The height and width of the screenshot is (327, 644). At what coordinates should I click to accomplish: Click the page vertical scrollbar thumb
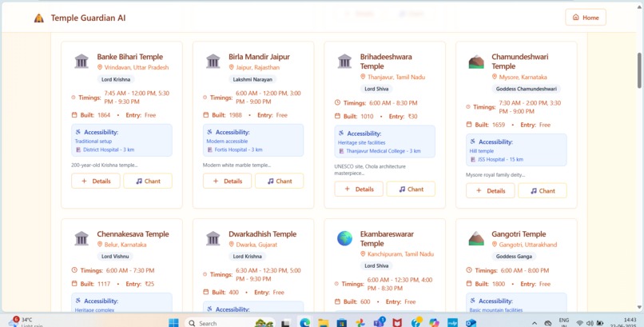[x=639, y=70]
